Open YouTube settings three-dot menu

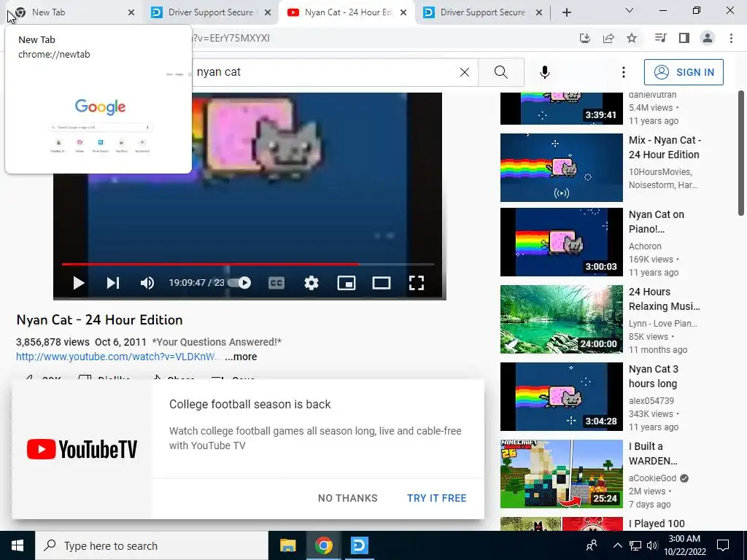coord(623,72)
